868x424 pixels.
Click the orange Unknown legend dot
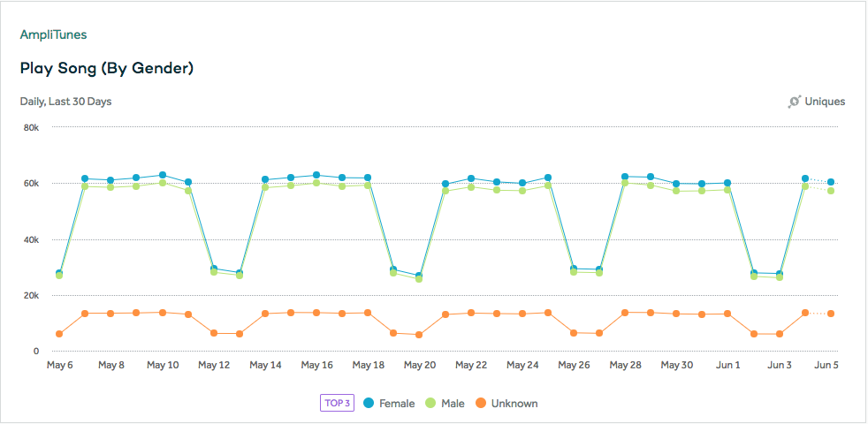pyautogui.click(x=481, y=404)
